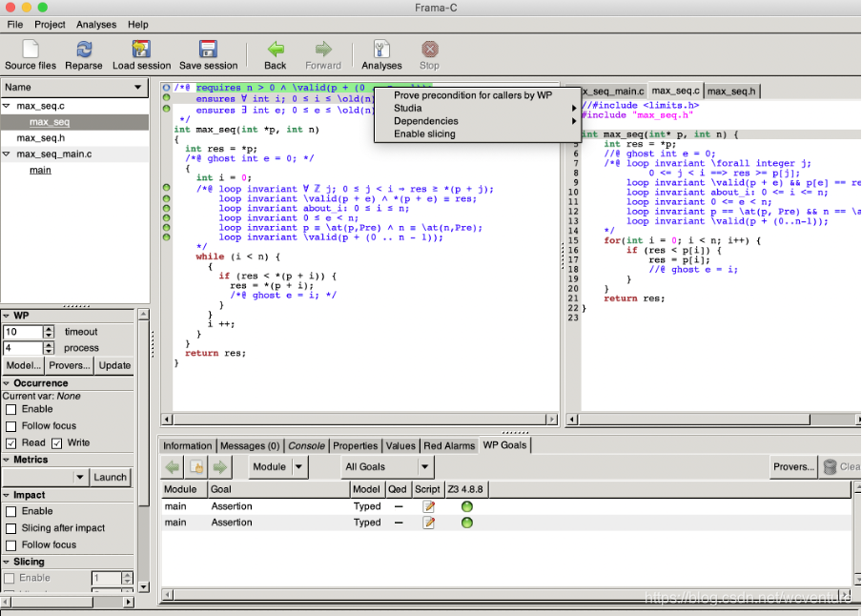Click green bullet beside last loop invariant
This screenshot has height=616, width=862.
point(167,237)
